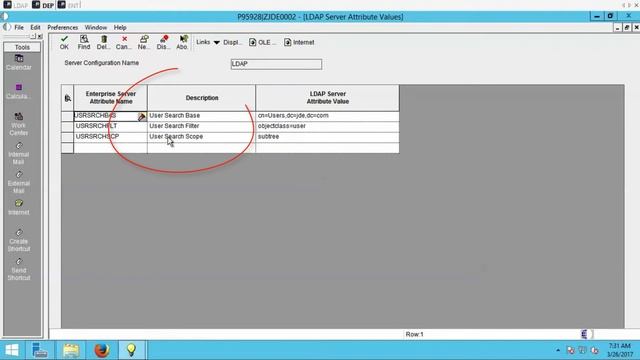Click the grid customize icon in header corner
This screenshot has width=640, height=360.
[68, 98]
